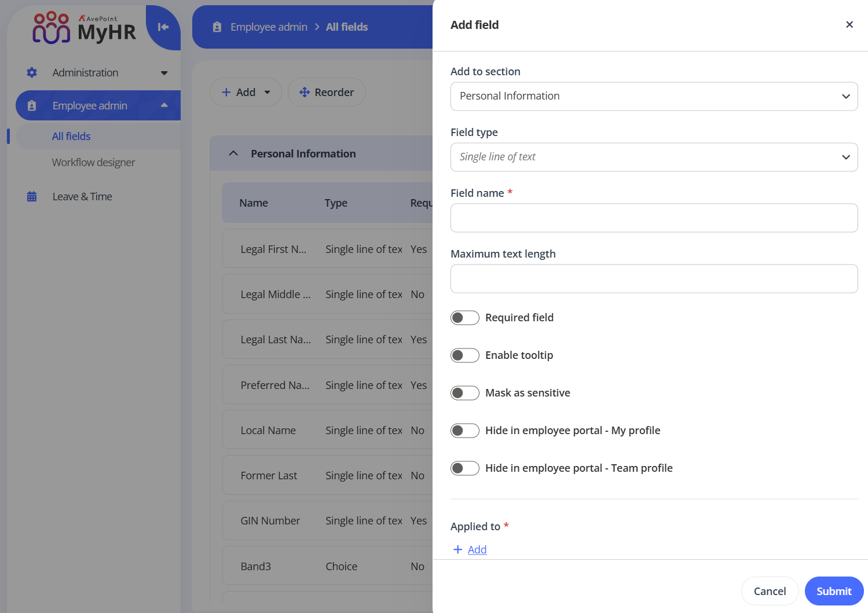Viewport: 868px width, 613px height.
Task: Click All fields breadcrumb
Action: point(347,27)
